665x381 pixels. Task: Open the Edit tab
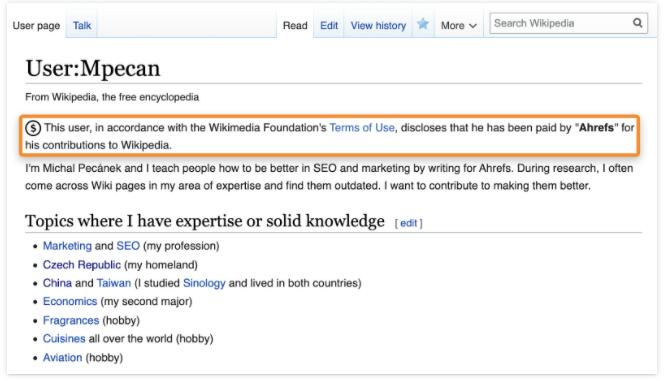click(x=329, y=26)
